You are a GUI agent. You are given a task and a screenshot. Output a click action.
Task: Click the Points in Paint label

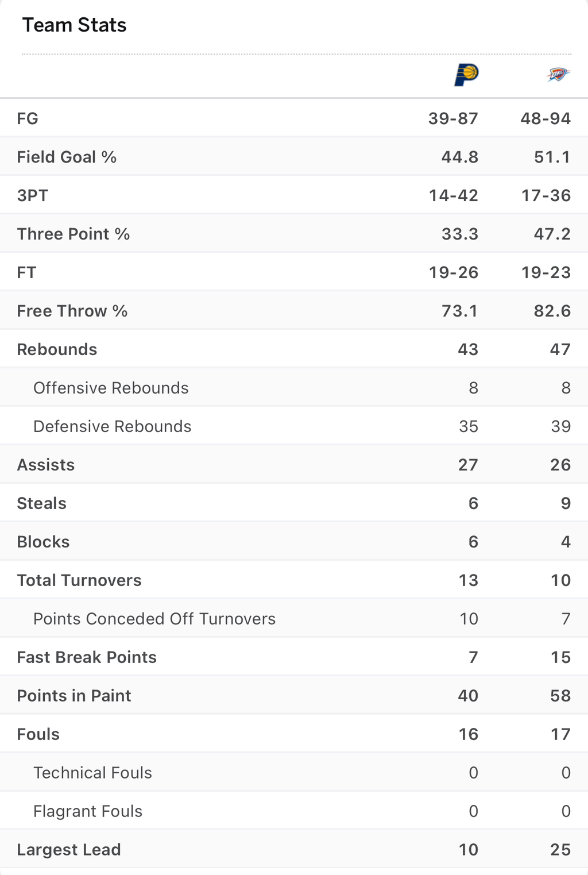[x=74, y=696]
